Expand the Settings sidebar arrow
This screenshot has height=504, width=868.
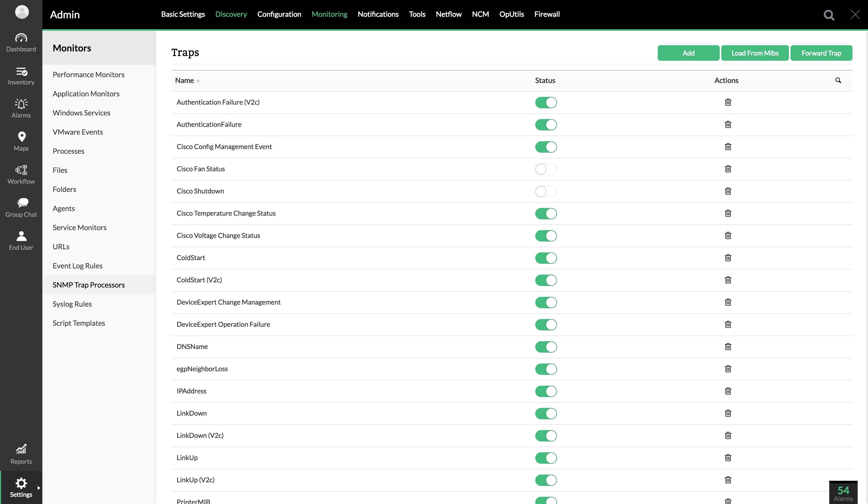click(x=38, y=488)
